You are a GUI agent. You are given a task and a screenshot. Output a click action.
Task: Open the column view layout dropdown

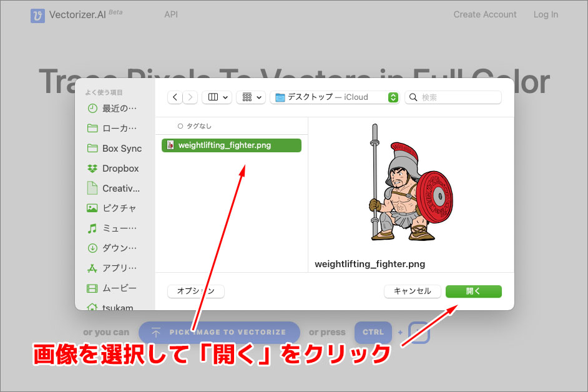(x=217, y=97)
